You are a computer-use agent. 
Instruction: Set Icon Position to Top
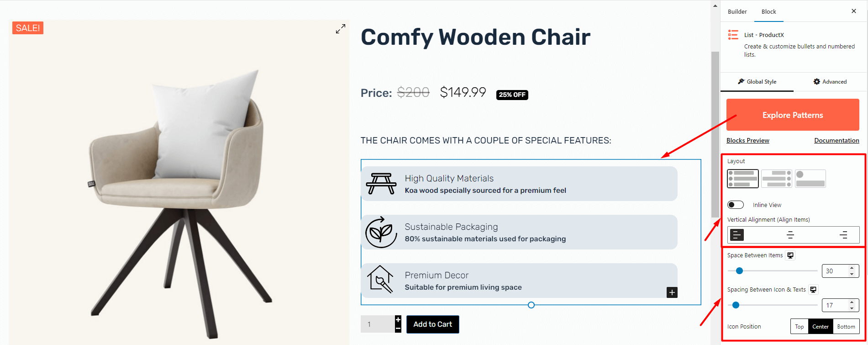point(800,327)
